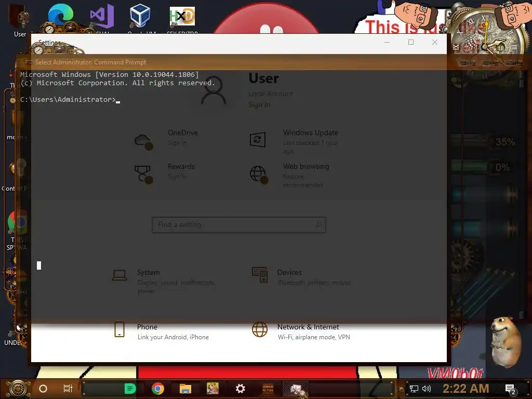
Task: Click 'Link your Android, iPhone' description
Action: (173, 337)
